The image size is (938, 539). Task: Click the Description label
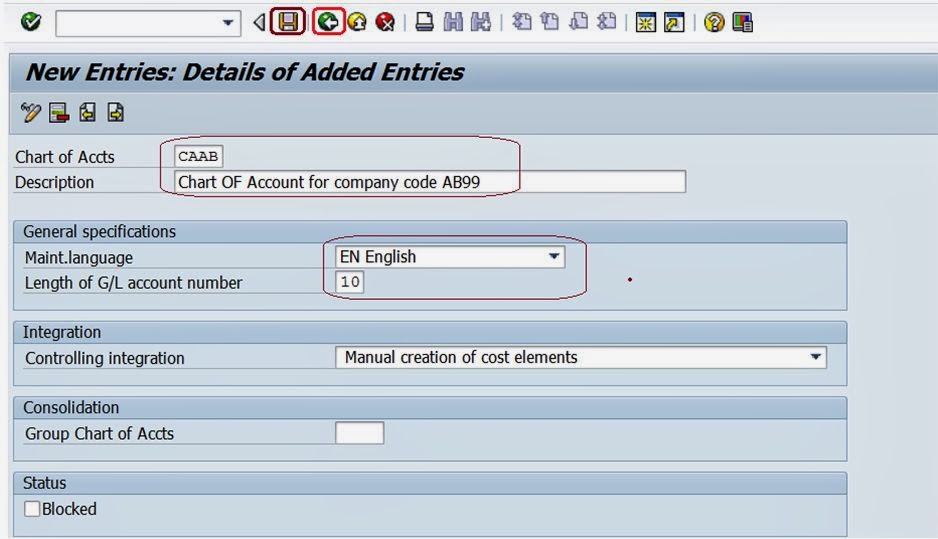(54, 182)
